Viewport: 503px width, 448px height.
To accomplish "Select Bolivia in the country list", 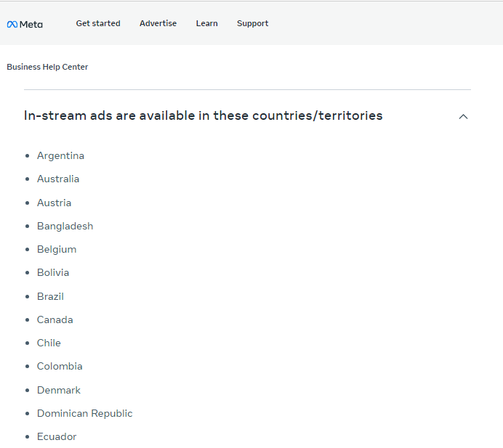I will click(53, 272).
